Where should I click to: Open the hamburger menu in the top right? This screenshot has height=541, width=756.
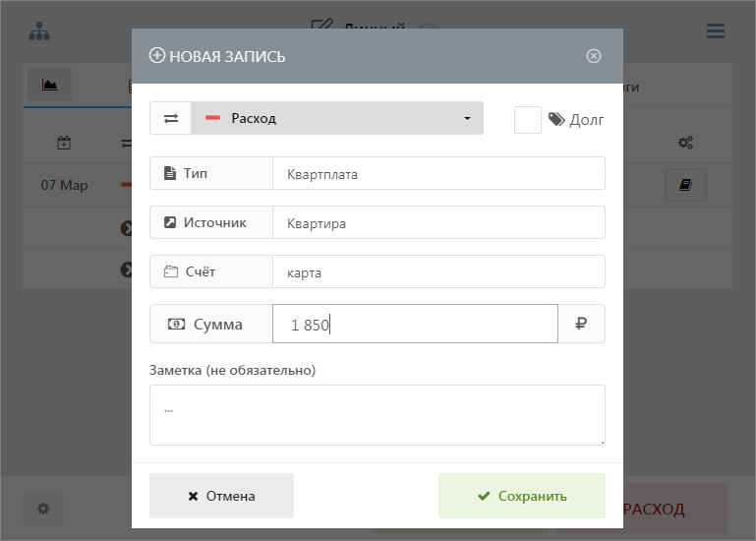716,31
